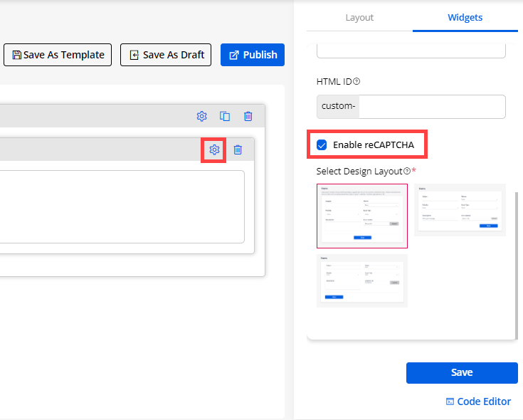Uncheck the Enable reCAPTCHA checkbox

(322, 145)
